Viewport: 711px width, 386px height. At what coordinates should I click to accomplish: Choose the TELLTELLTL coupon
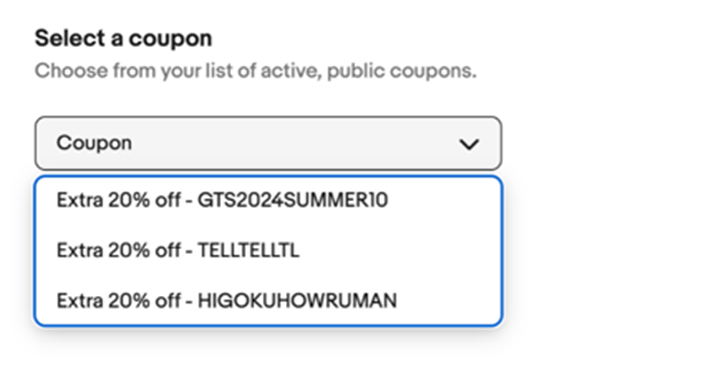pos(268,250)
